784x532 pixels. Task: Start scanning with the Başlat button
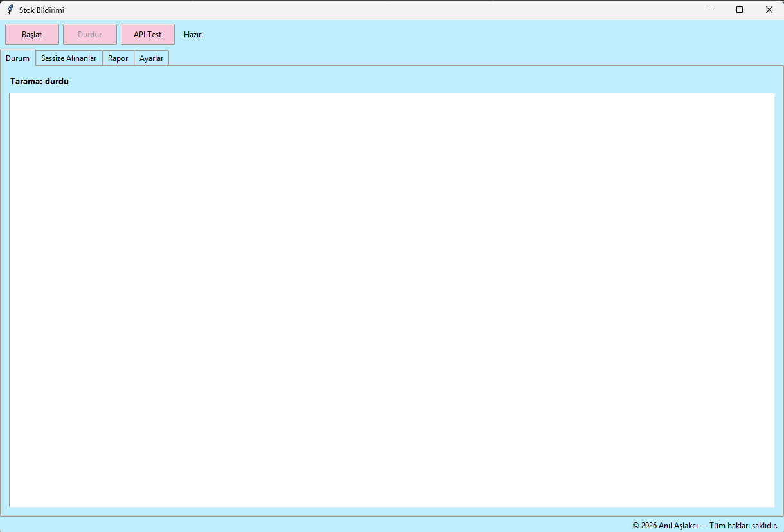pos(32,35)
